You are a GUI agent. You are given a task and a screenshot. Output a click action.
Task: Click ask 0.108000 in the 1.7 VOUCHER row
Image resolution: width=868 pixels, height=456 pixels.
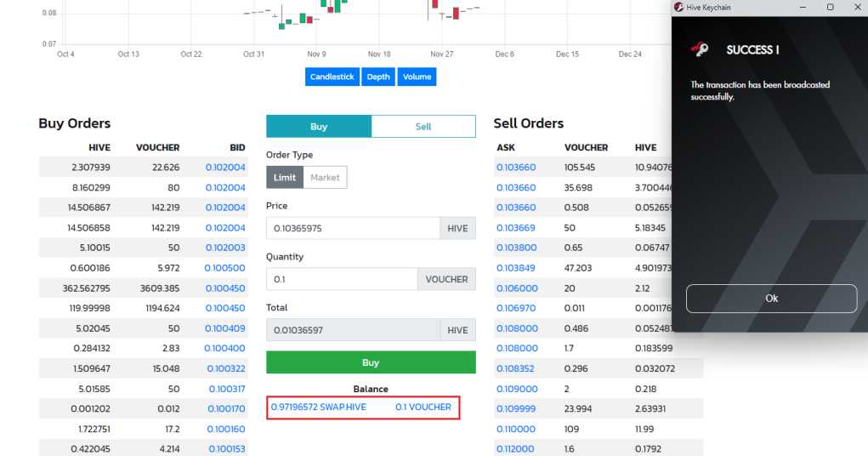tap(517, 349)
